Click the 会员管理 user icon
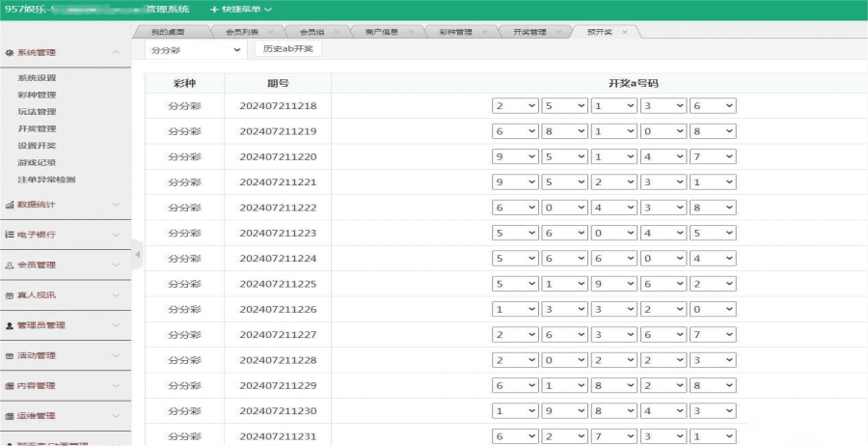 [x=10, y=265]
